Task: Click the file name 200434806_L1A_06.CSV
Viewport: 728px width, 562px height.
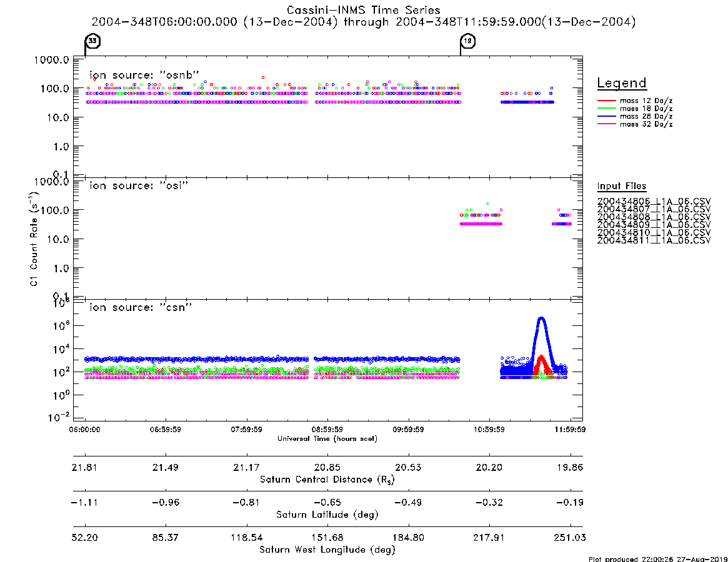Action: (654, 202)
